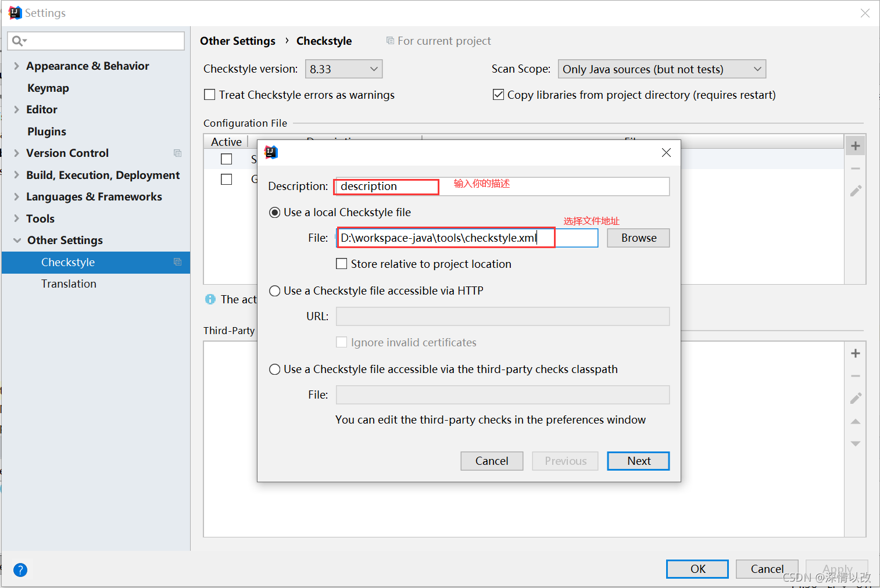
Task: Expand Appearance & Behavior section
Action: 16,66
